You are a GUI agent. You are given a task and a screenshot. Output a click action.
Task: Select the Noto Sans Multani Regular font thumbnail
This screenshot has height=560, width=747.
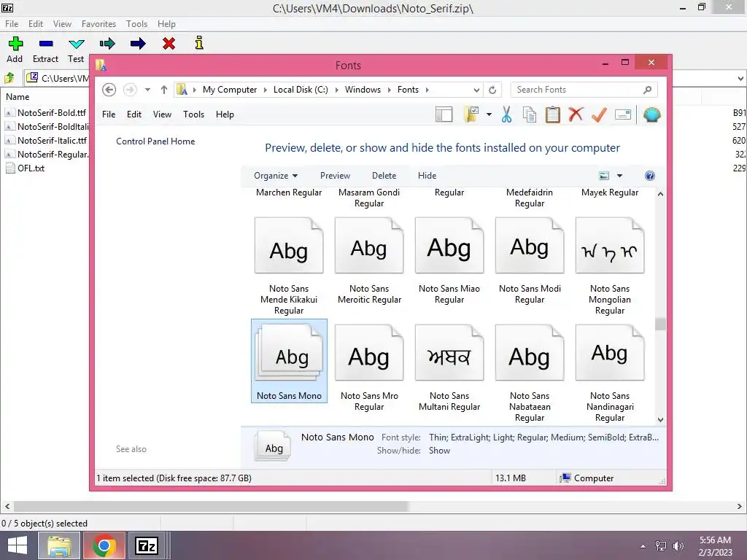pyautogui.click(x=449, y=353)
